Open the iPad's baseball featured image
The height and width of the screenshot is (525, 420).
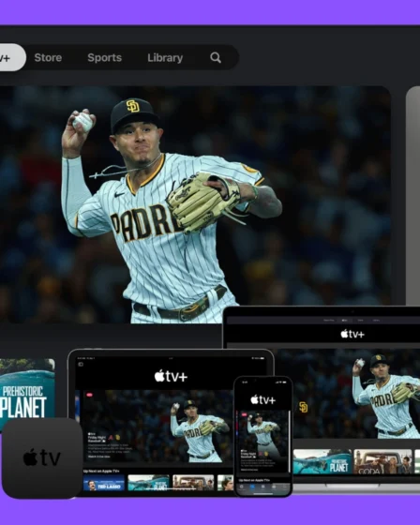coord(157,427)
